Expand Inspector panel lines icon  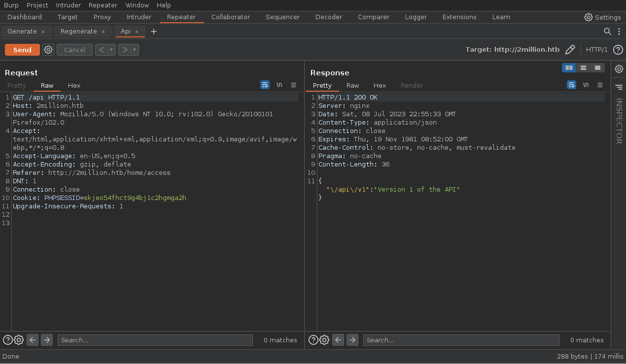pos(619,87)
